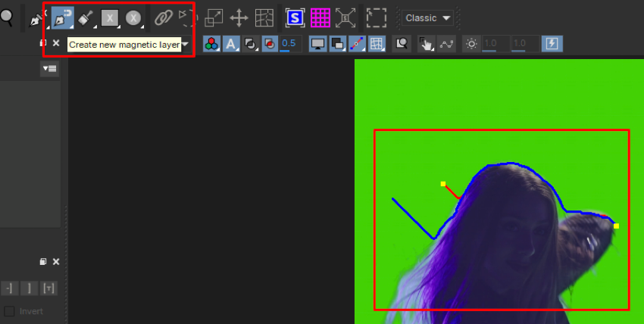Click the 0.5 opacity value field

[289, 44]
